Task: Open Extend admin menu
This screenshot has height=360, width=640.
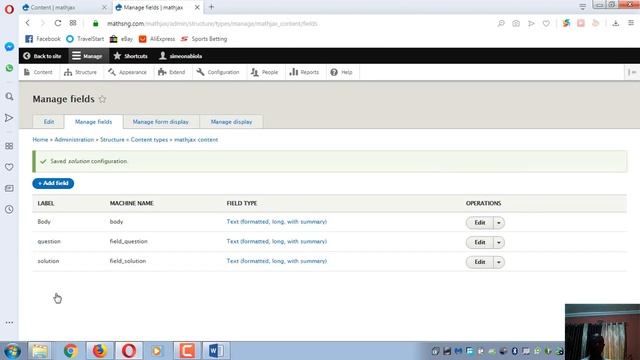Action: [x=172, y=72]
